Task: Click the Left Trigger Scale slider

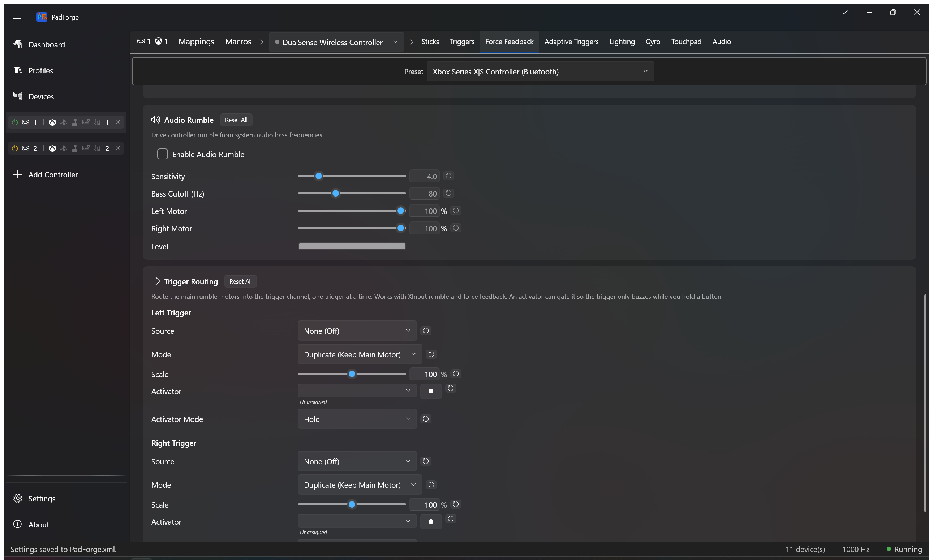Action: (x=352, y=374)
